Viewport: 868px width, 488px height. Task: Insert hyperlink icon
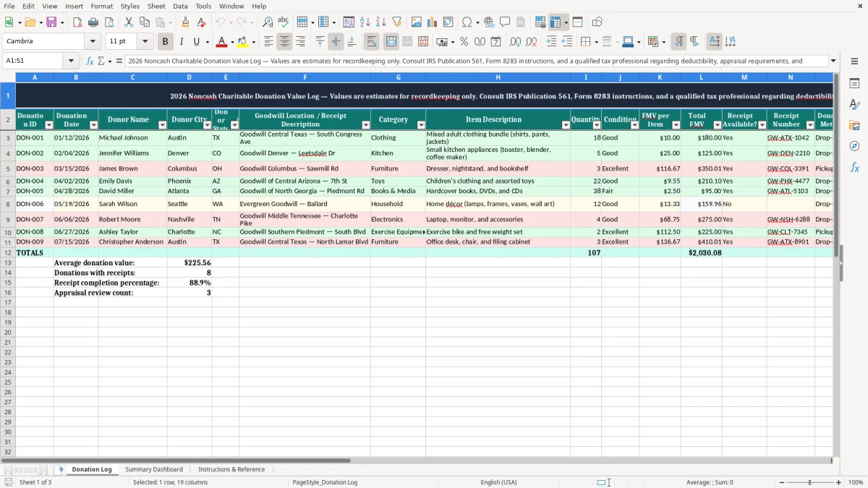[490, 22]
